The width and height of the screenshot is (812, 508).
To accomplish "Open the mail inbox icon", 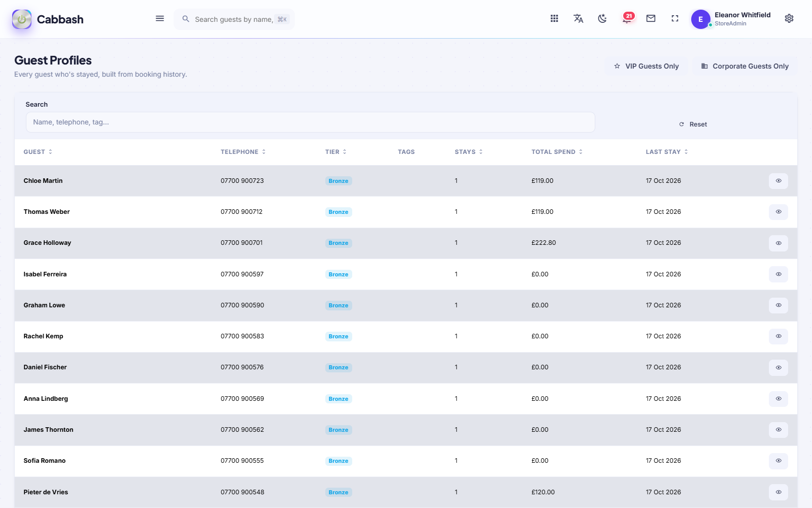I will pyautogui.click(x=651, y=19).
